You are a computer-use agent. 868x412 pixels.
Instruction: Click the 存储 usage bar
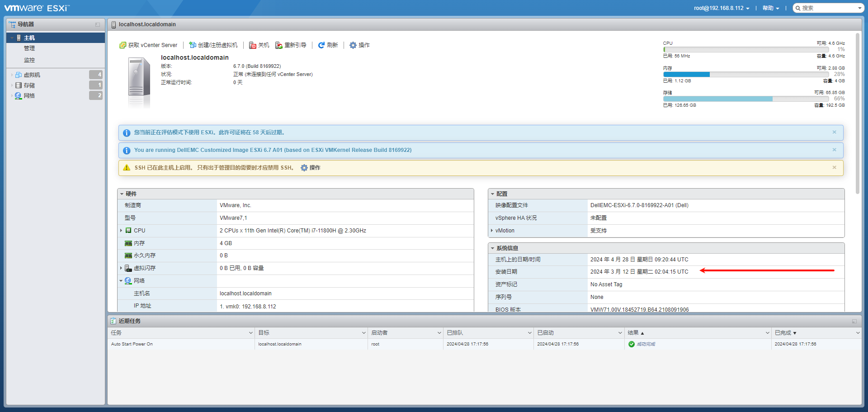point(746,99)
